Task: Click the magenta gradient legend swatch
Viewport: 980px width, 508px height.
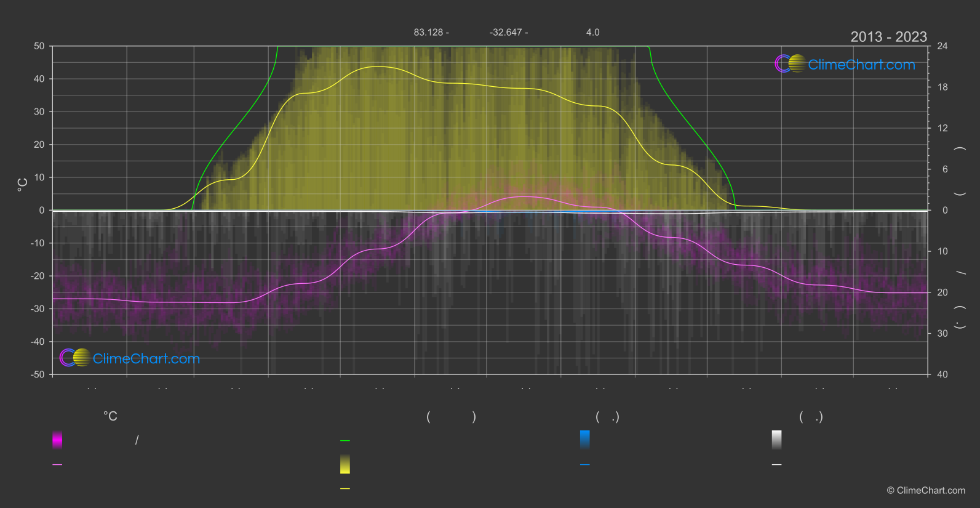Action: tap(57, 440)
